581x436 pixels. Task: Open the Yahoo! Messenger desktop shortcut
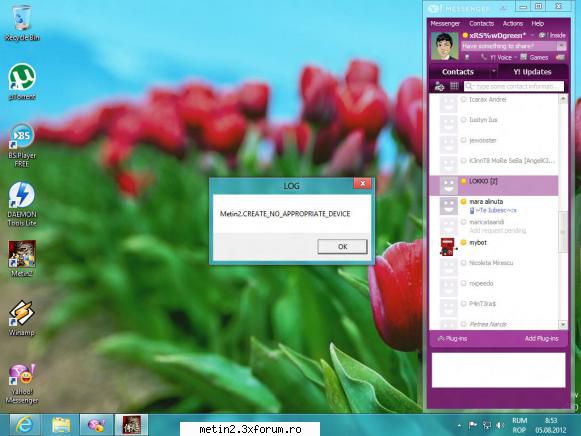point(22,383)
